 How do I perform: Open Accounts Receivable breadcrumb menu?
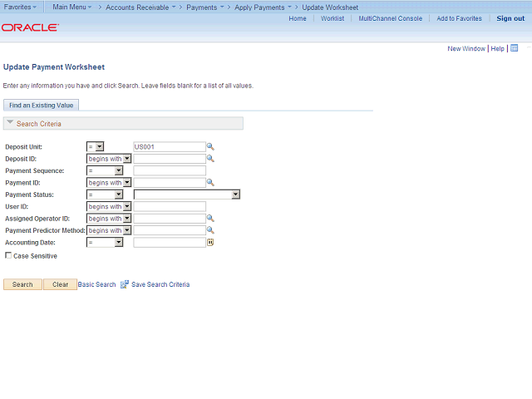[140, 7]
